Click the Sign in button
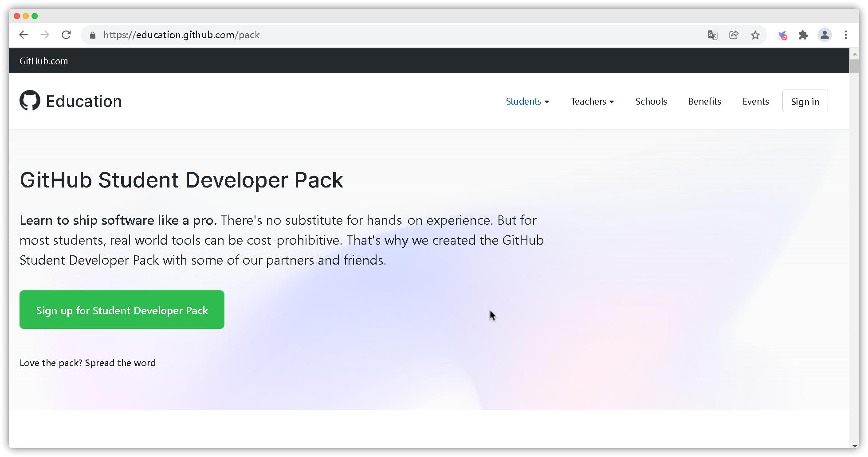Screen dimensions: 868x457 point(805,101)
